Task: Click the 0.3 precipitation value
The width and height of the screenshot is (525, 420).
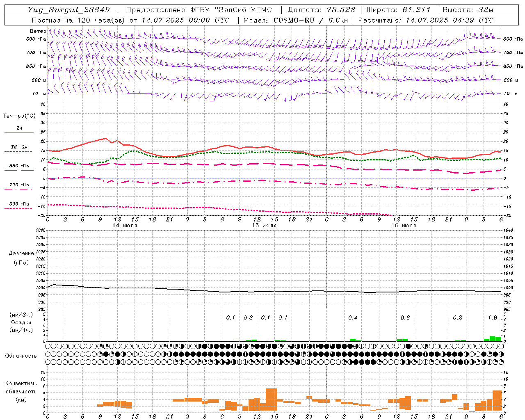Action: [x=248, y=318]
